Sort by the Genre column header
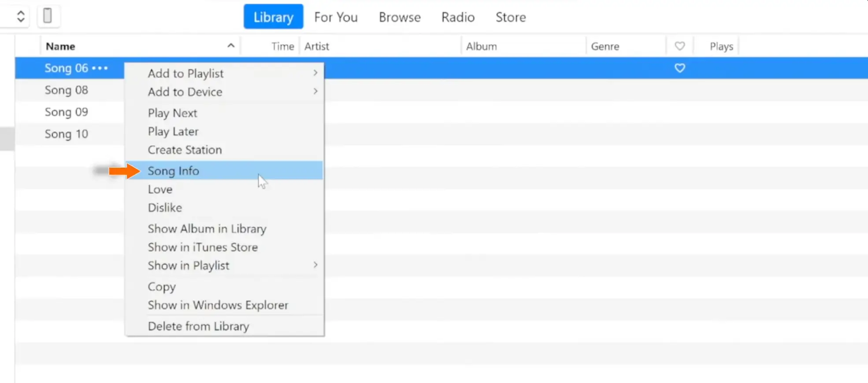 click(x=605, y=46)
